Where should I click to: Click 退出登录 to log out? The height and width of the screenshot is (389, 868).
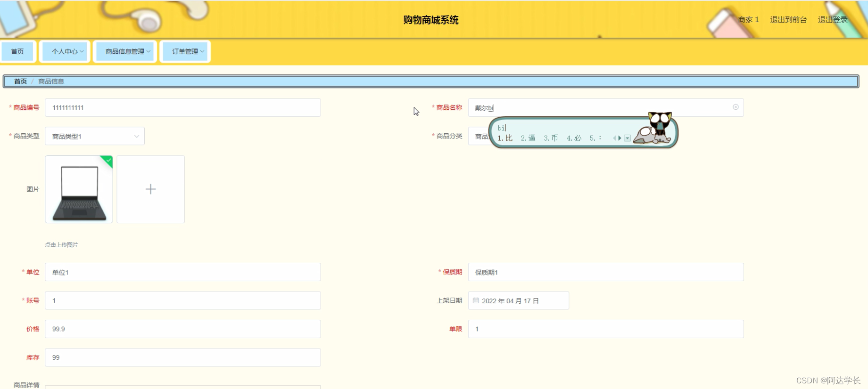833,19
